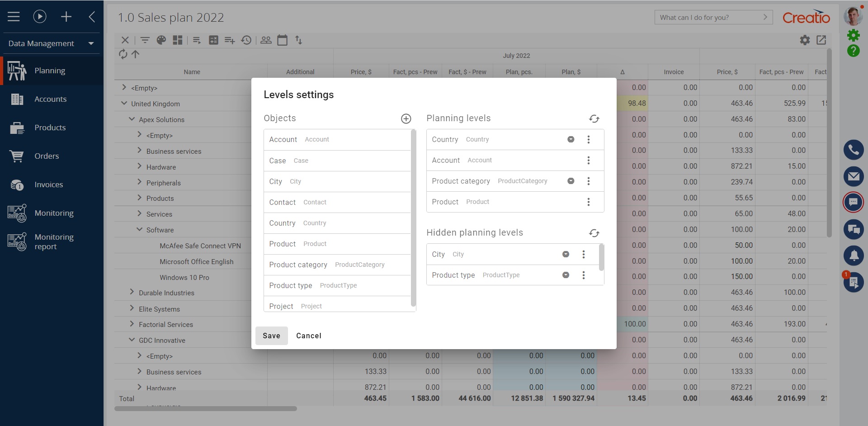The image size is (868, 426).
Task: Open the filter icon in the toolbar
Action: pos(145,40)
